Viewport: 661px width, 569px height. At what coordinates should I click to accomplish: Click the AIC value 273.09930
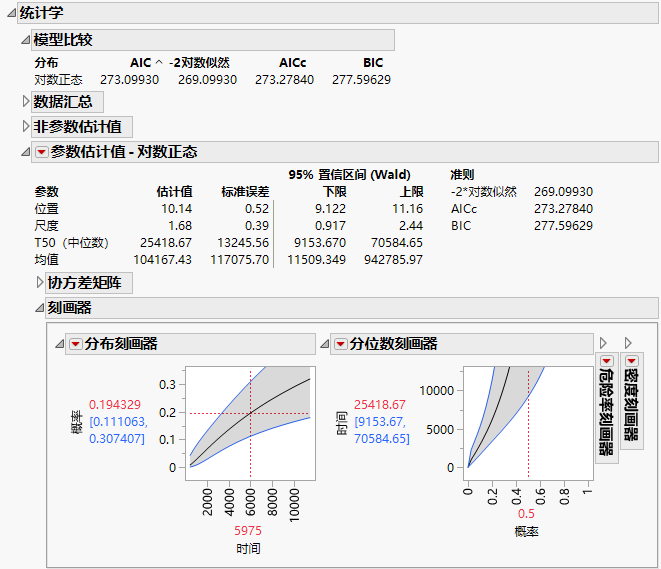tap(129, 80)
